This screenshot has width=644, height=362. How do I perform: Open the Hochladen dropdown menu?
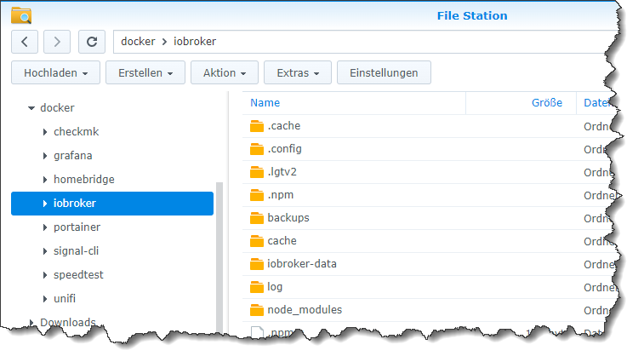pos(55,73)
